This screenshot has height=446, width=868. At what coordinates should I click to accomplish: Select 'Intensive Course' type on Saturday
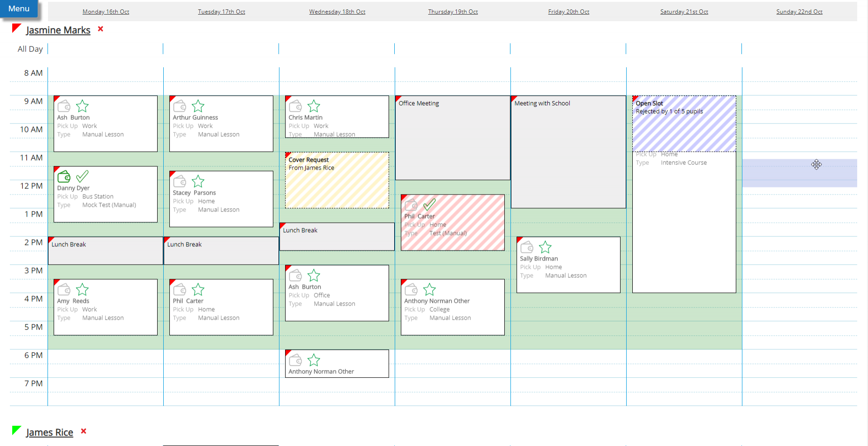click(684, 162)
